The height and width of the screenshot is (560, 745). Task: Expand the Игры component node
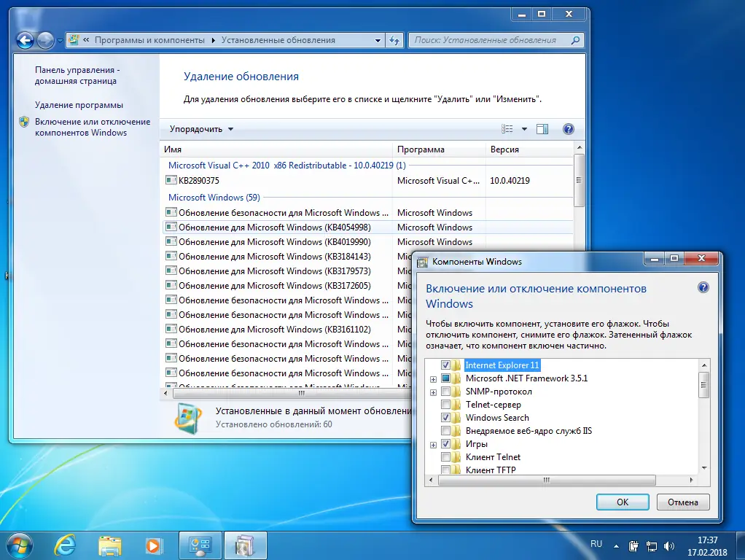tap(433, 445)
